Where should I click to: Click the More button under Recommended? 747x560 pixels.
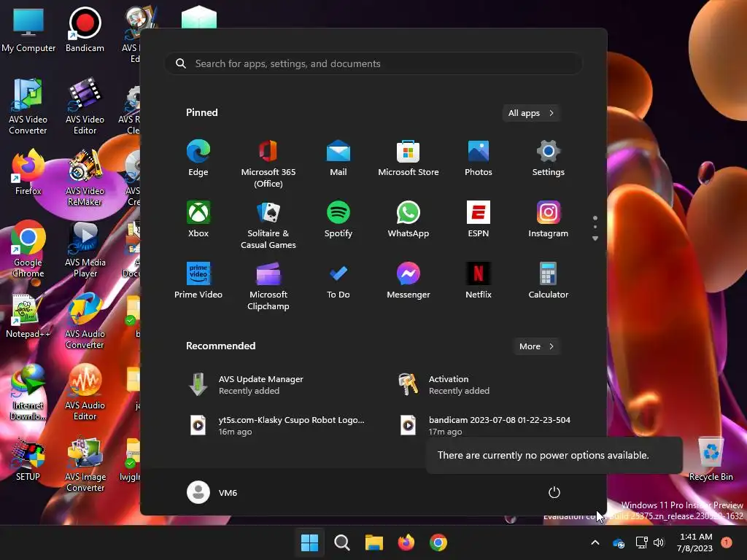[x=537, y=346]
